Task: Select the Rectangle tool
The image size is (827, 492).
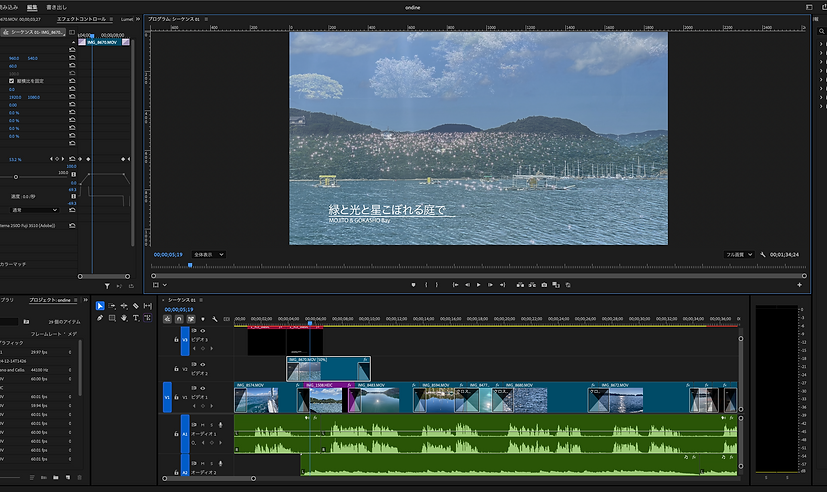Action: pyautogui.click(x=112, y=318)
